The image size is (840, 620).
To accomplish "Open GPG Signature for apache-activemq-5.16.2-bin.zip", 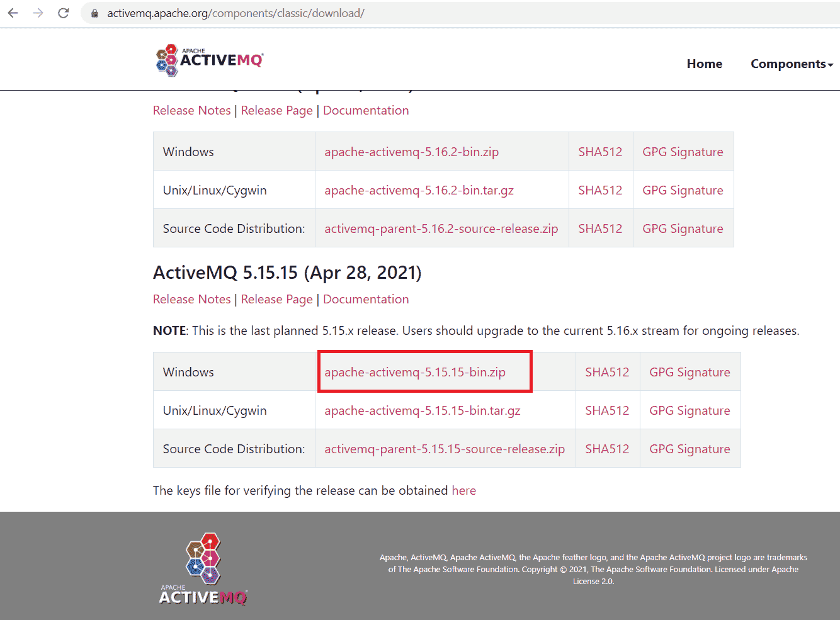I will coord(683,152).
